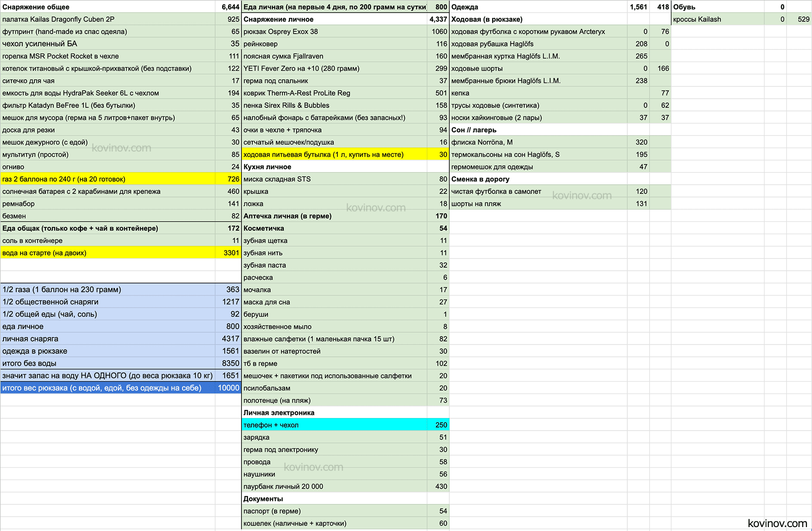Screen dimensions: 812x531
Task: Click the 'миска складная STS' cell
Action: tap(334, 179)
